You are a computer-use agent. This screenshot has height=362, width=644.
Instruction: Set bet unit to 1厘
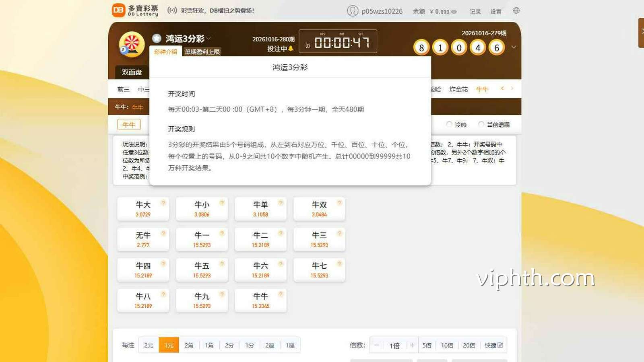click(290, 345)
